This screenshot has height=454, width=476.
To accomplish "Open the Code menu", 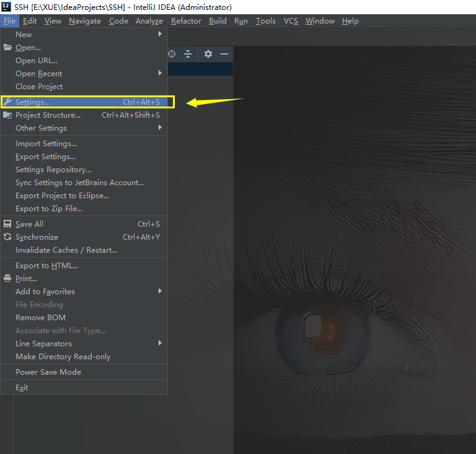I will pyautogui.click(x=118, y=21).
